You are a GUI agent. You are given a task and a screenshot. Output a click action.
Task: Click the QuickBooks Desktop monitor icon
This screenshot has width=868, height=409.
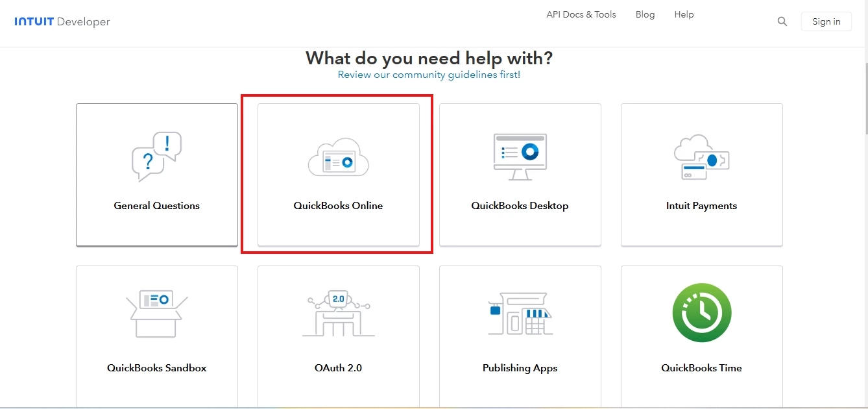pyautogui.click(x=520, y=156)
